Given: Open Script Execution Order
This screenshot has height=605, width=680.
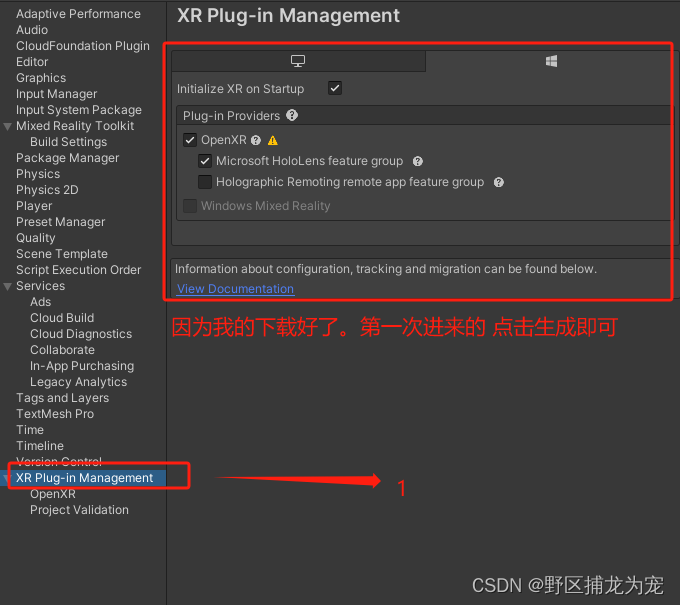Looking at the screenshot, I should click(x=78, y=270).
